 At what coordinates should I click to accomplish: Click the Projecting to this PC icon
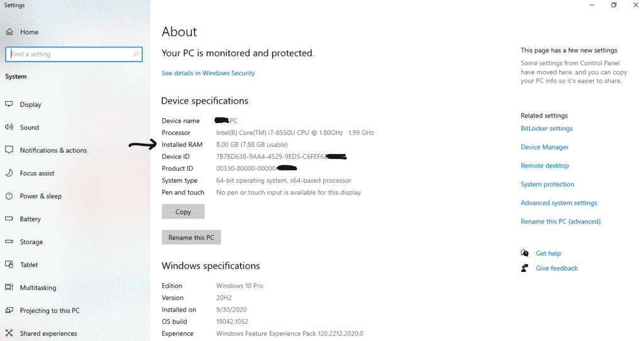pos(9,310)
